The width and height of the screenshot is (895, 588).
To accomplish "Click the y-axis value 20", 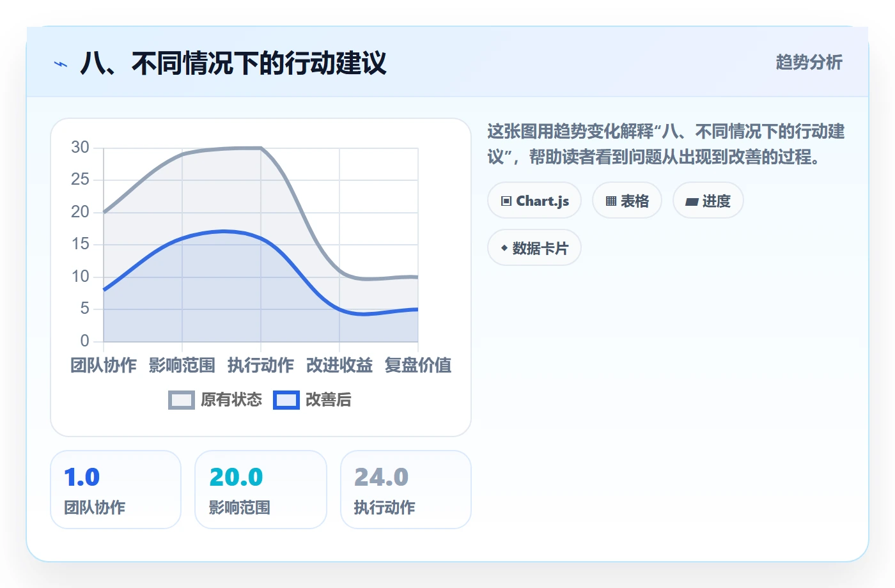I will click(x=80, y=212).
